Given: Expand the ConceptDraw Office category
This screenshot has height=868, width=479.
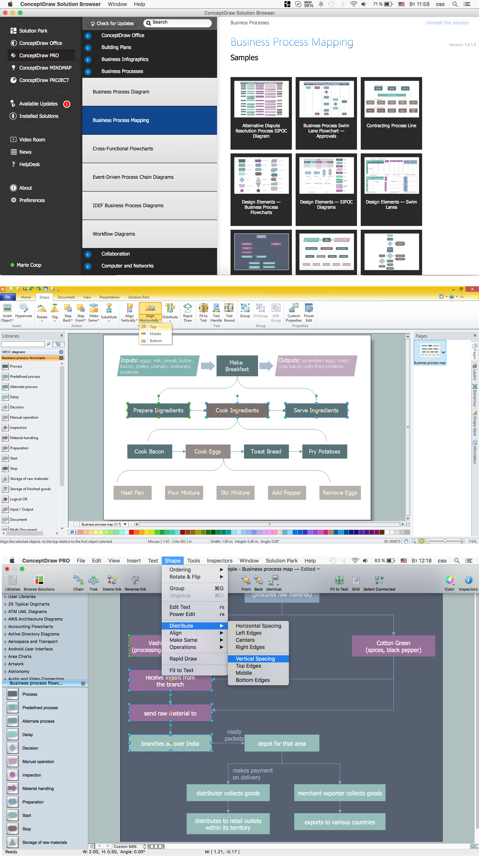Looking at the screenshot, I should 88,36.
